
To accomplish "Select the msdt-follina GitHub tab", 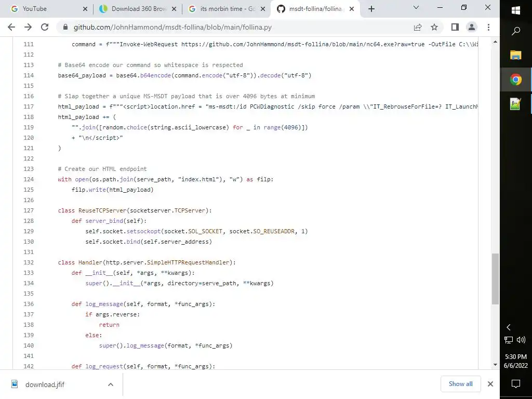I will click(315, 9).
